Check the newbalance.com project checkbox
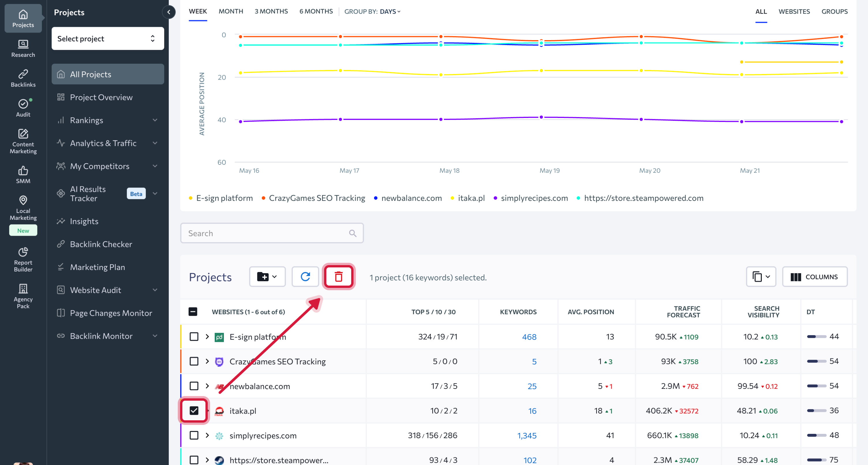This screenshot has height=465, width=868. pos(194,386)
